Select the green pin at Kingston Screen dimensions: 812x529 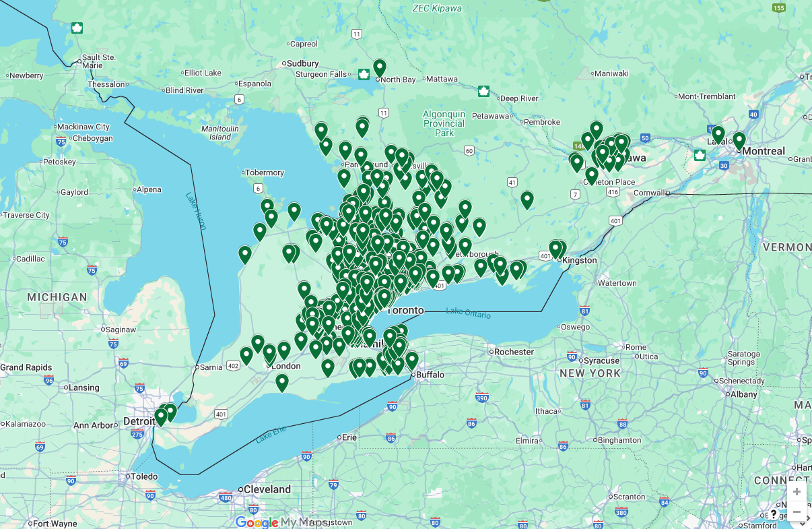point(556,249)
